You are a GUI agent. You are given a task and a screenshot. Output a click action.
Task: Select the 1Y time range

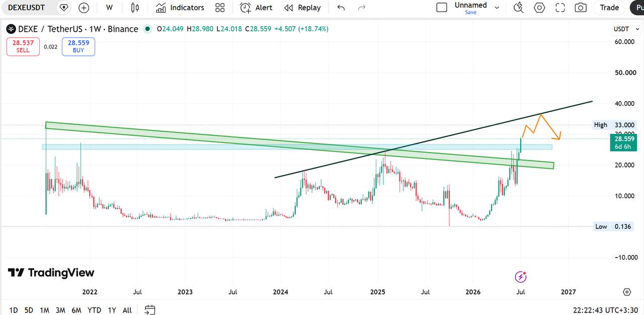(x=112, y=310)
